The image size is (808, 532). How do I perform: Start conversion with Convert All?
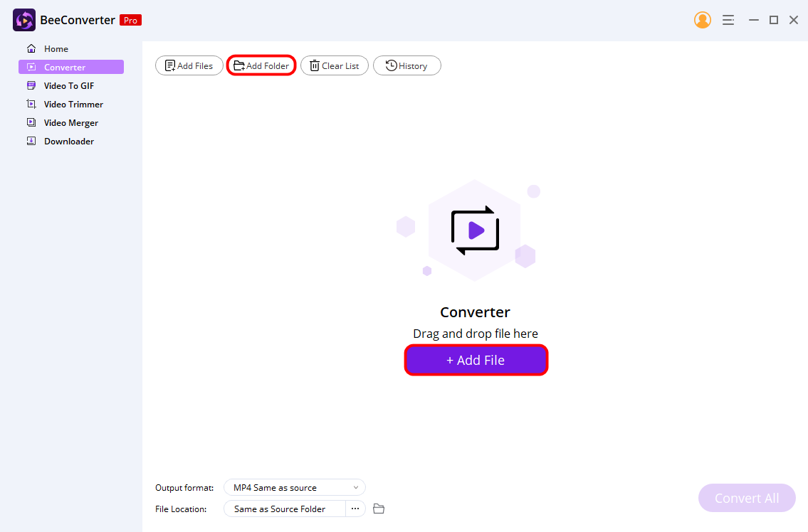point(746,498)
